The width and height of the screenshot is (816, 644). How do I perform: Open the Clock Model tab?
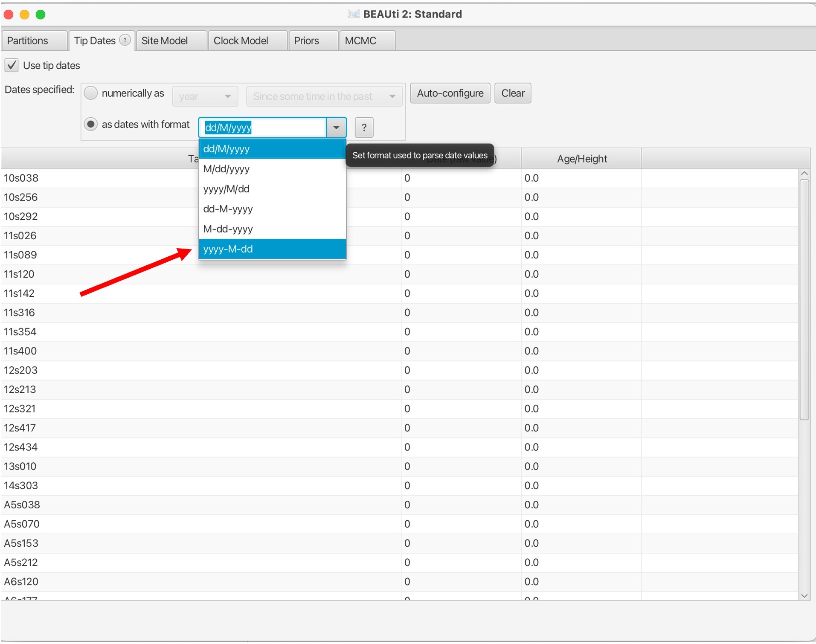coord(241,41)
